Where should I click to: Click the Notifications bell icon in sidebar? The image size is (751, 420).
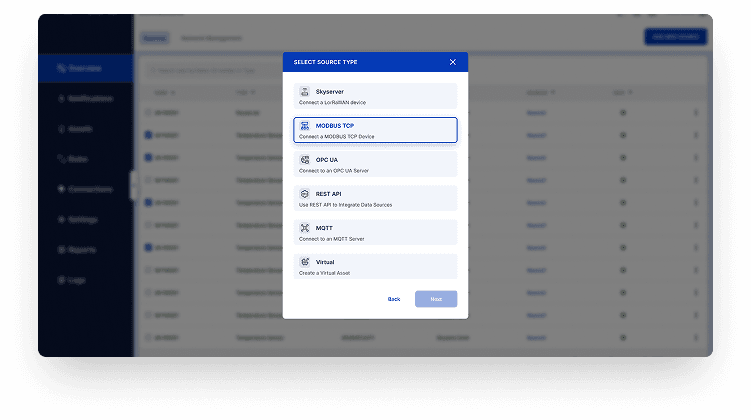(x=61, y=98)
